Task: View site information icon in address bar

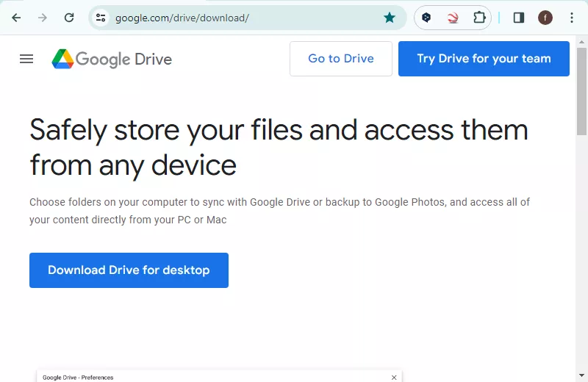Action: pos(101,18)
